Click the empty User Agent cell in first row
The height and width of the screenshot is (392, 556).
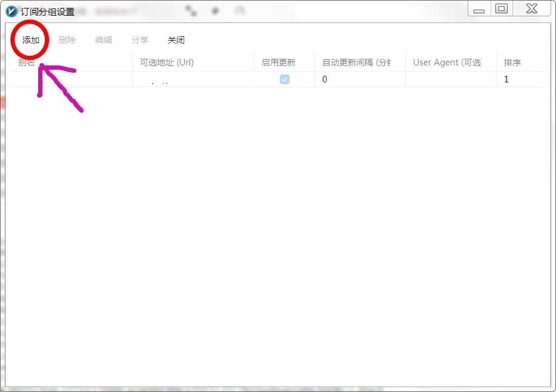[451, 79]
